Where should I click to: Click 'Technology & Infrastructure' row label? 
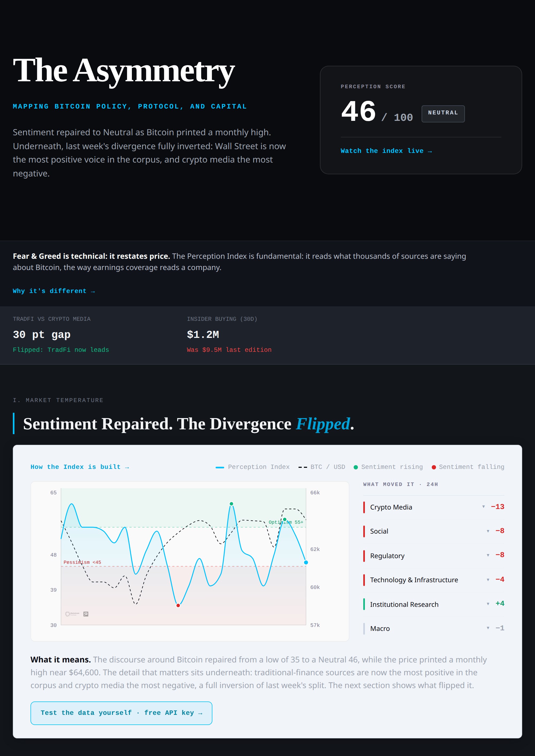(414, 580)
